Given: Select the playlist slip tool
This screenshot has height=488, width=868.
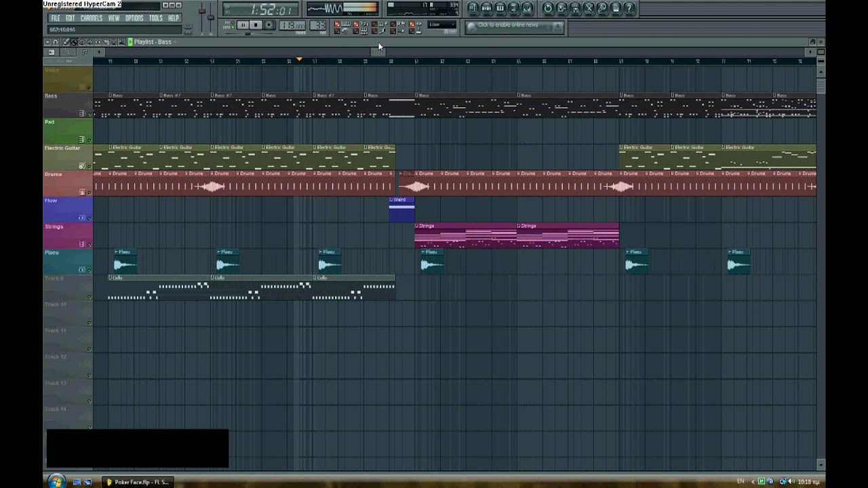Looking at the screenshot, I should click(x=98, y=42).
